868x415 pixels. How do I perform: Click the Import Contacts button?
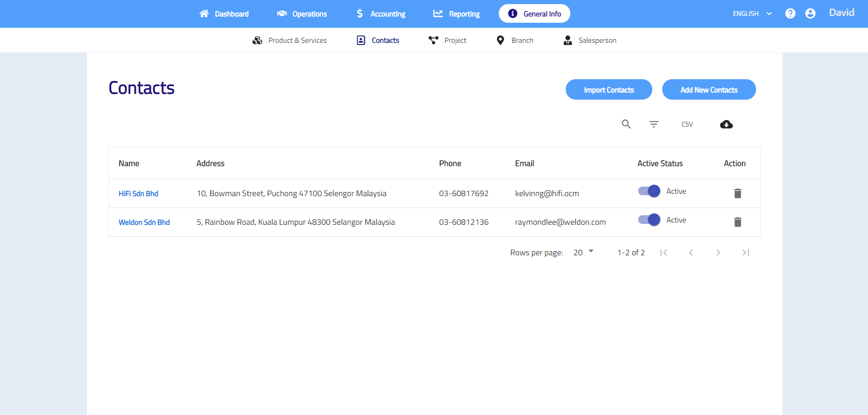click(609, 90)
